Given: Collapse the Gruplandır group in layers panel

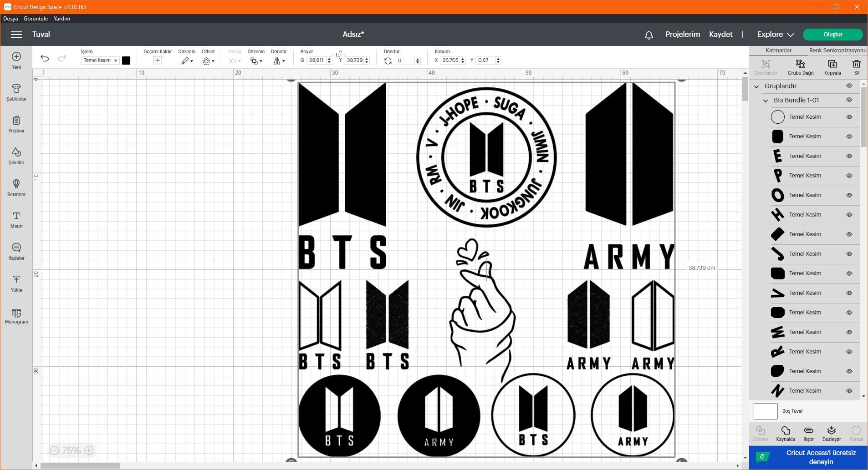Looking at the screenshot, I should click(x=756, y=86).
